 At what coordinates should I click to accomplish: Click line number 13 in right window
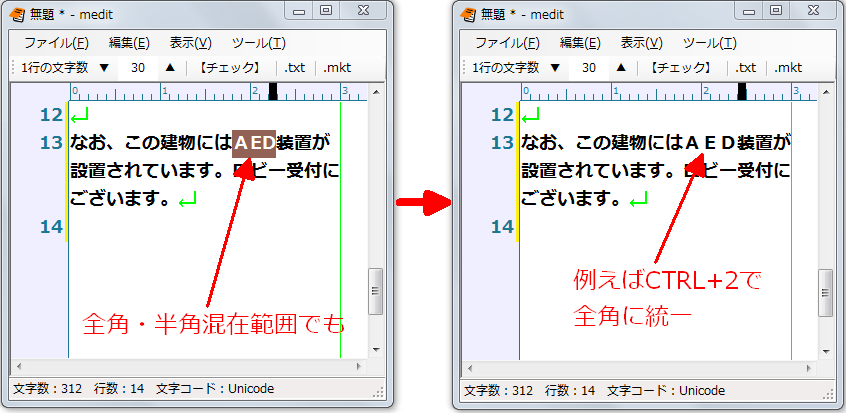tap(502, 143)
